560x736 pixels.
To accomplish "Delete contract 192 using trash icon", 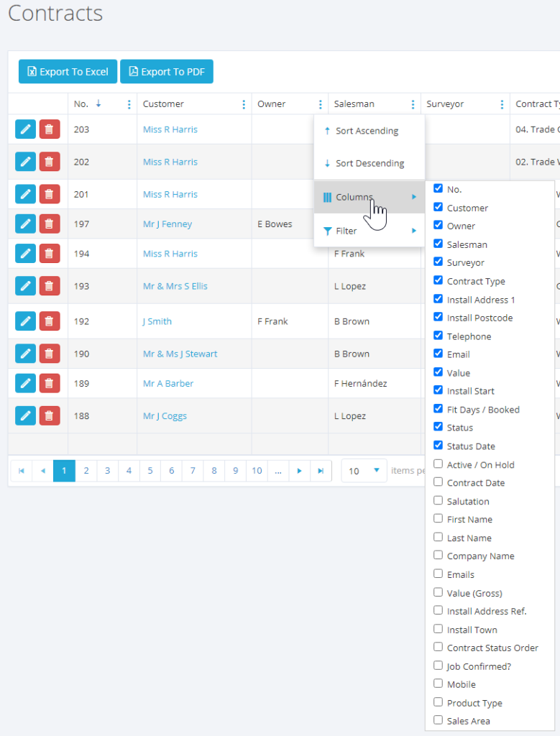I will [49, 321].
